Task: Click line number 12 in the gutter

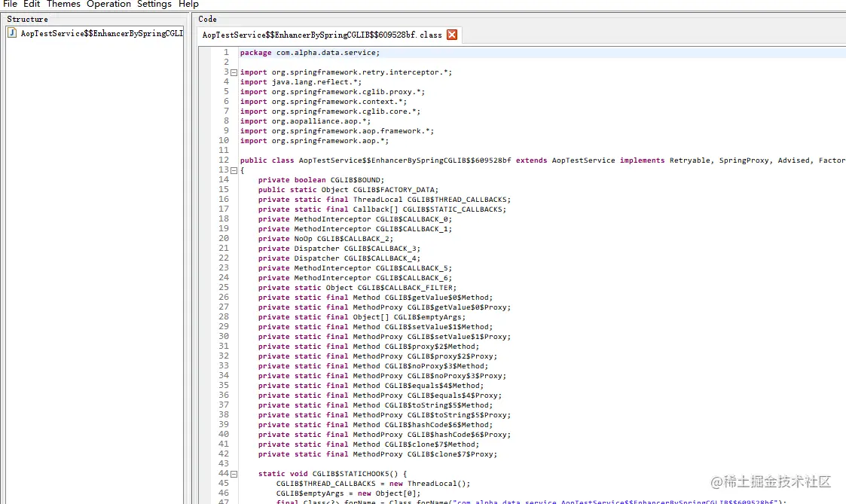Action: (224, 160)
